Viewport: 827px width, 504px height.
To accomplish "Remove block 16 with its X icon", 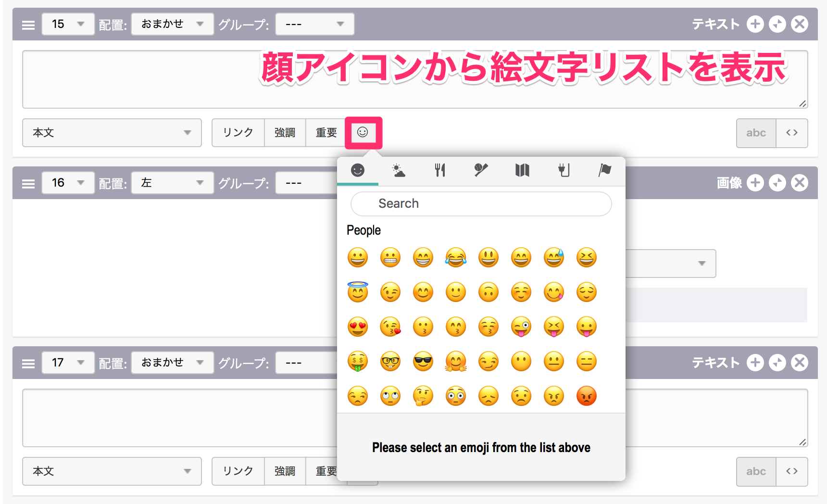I will click(800, 183).
